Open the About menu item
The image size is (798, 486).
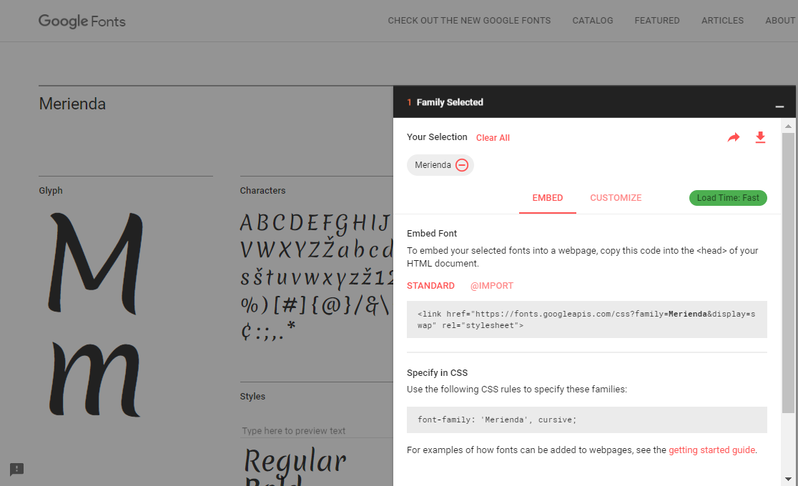click(780, 20)
